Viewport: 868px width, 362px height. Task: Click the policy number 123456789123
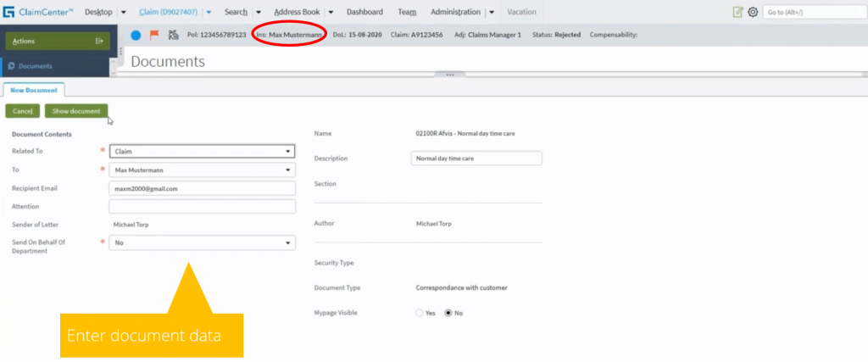point(223,35)
